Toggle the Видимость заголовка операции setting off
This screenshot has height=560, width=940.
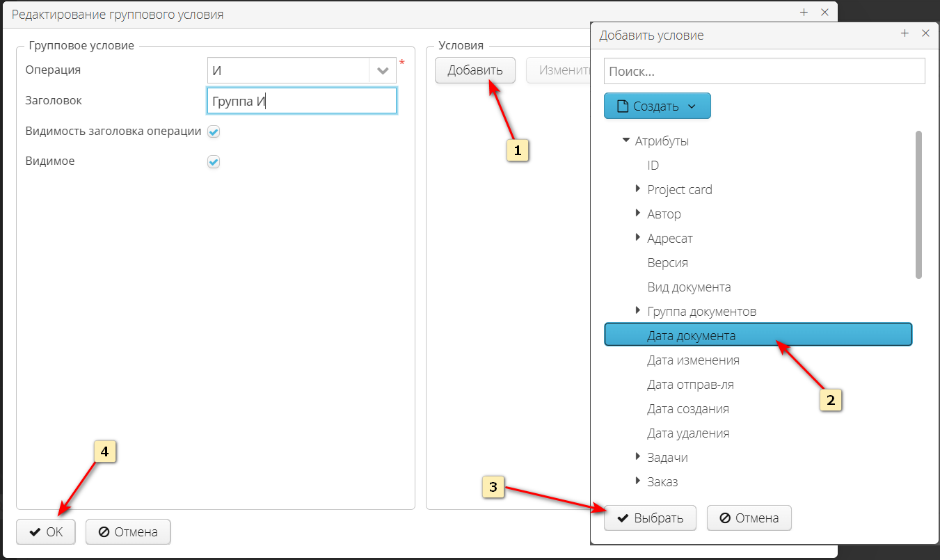coord(213,131)
